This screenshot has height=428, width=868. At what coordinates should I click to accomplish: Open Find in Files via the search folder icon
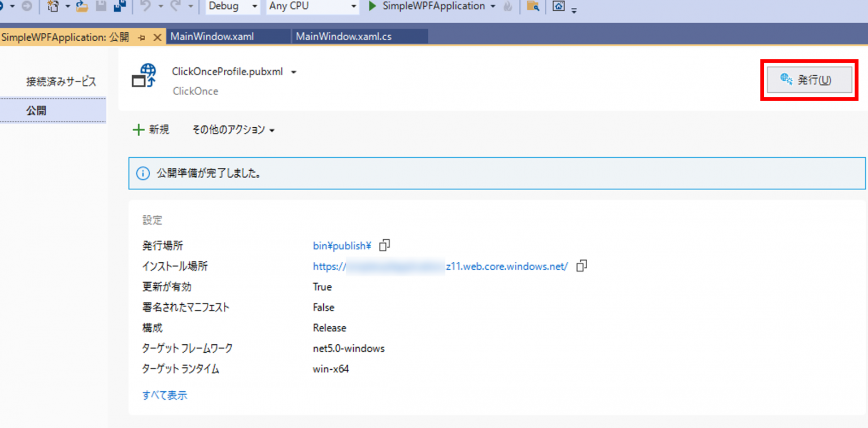click(x=532, y=7)
